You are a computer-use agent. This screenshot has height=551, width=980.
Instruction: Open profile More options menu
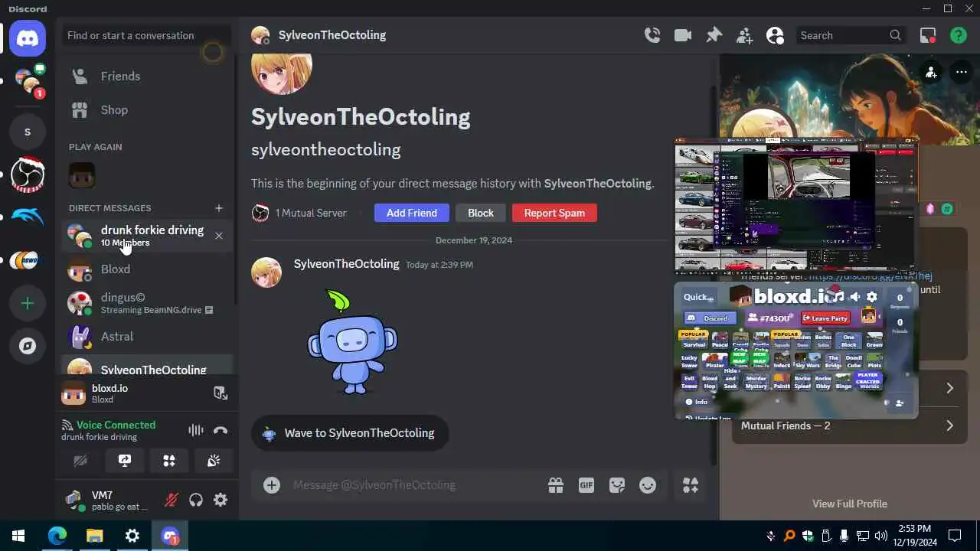[962, 73]
